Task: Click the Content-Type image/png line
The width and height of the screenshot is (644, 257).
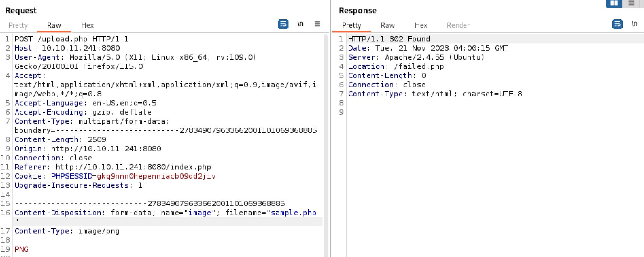Action: tap(67, 231)
